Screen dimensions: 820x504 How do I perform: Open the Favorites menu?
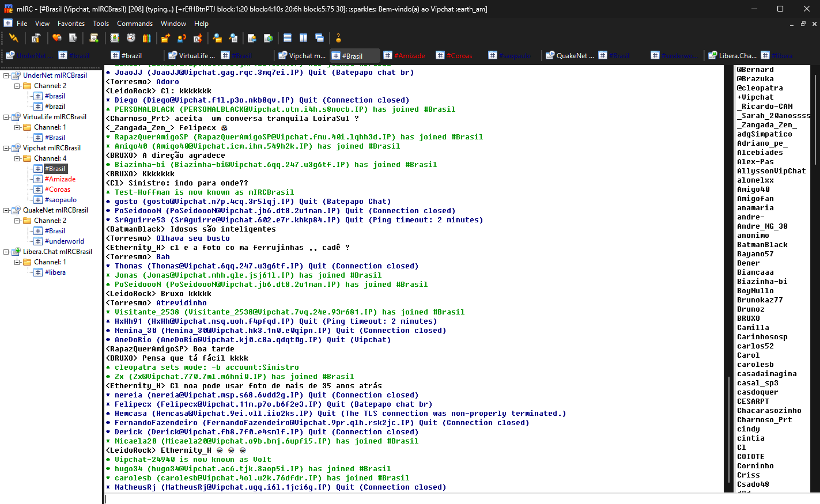tap(71, 24)
